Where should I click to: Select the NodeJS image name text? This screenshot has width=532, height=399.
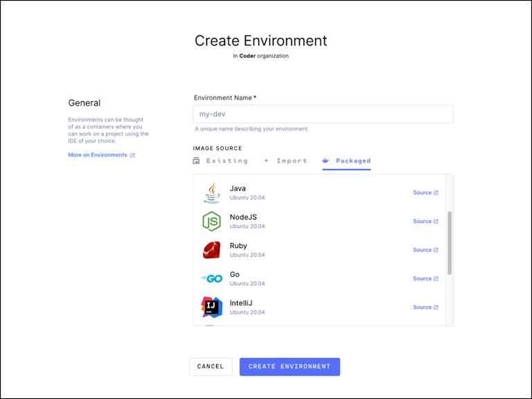pos(243,217)
